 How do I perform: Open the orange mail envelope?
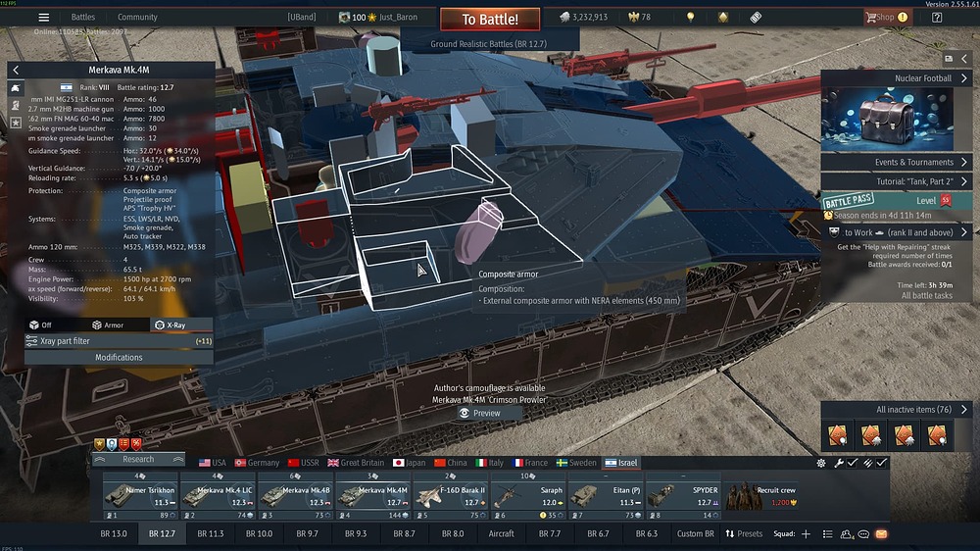coord(881,533)
